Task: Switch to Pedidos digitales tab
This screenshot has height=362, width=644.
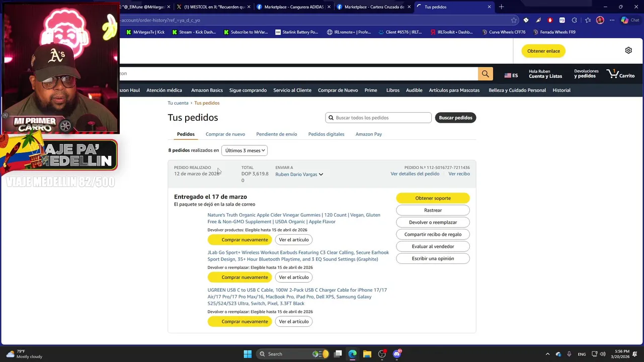Action: tap(327, 134)
